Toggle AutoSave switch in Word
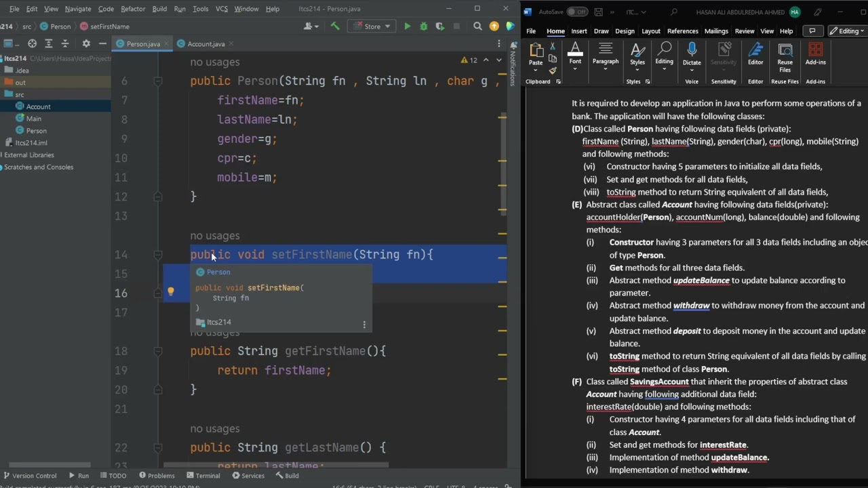 pyautogui.click(x=577, y=12)
